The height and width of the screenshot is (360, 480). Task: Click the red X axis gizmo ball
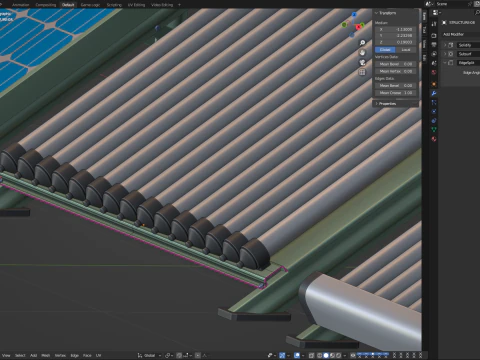tap(358, 27)
